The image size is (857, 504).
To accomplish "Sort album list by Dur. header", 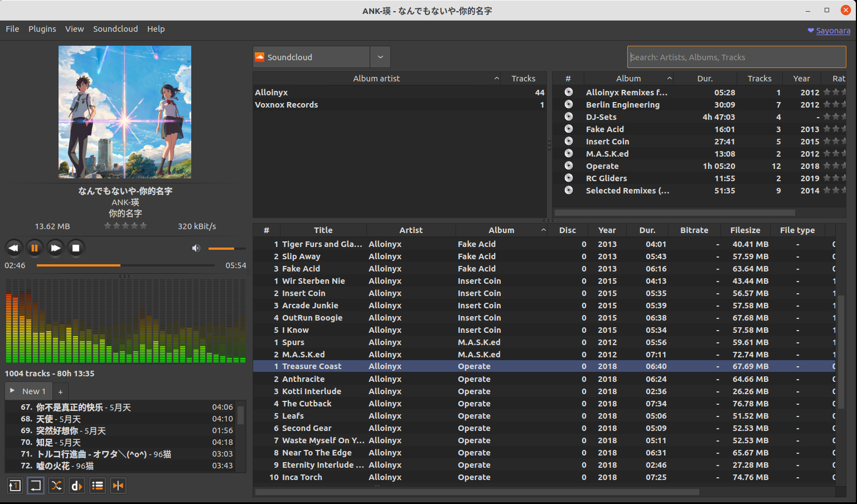I will pos(705,79).
